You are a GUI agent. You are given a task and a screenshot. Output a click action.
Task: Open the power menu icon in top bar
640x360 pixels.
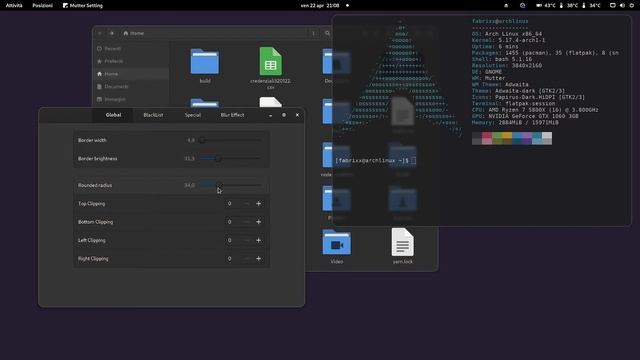pos(631,5)
